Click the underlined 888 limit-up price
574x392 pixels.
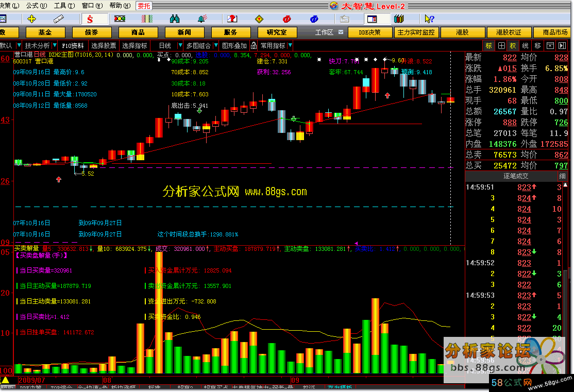pyautogui.click(x=510, y=122)
